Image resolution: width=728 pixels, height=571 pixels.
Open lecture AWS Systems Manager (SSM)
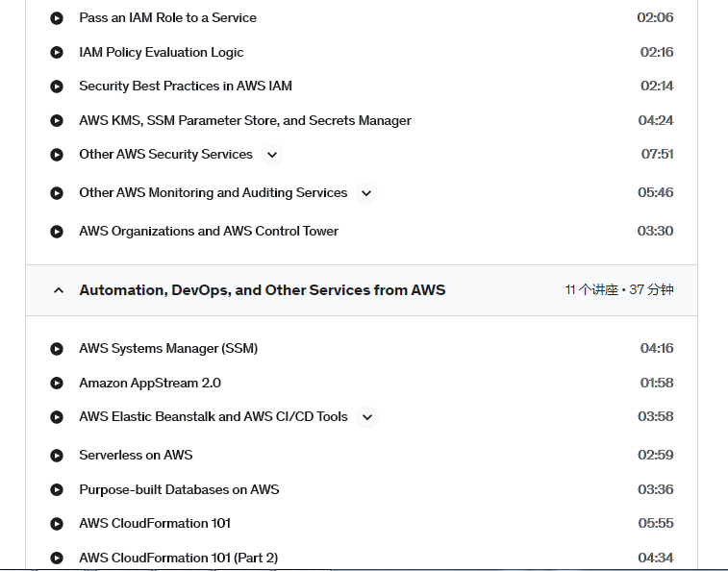[x=168, y=348]
